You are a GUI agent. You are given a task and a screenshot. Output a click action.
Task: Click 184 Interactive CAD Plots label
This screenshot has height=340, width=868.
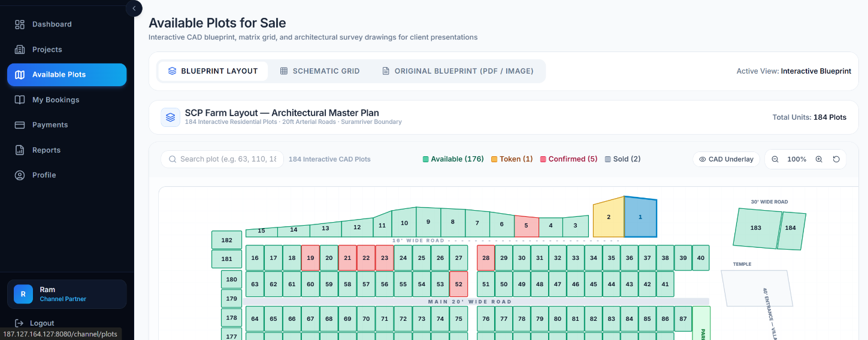[x=329, y=159]
